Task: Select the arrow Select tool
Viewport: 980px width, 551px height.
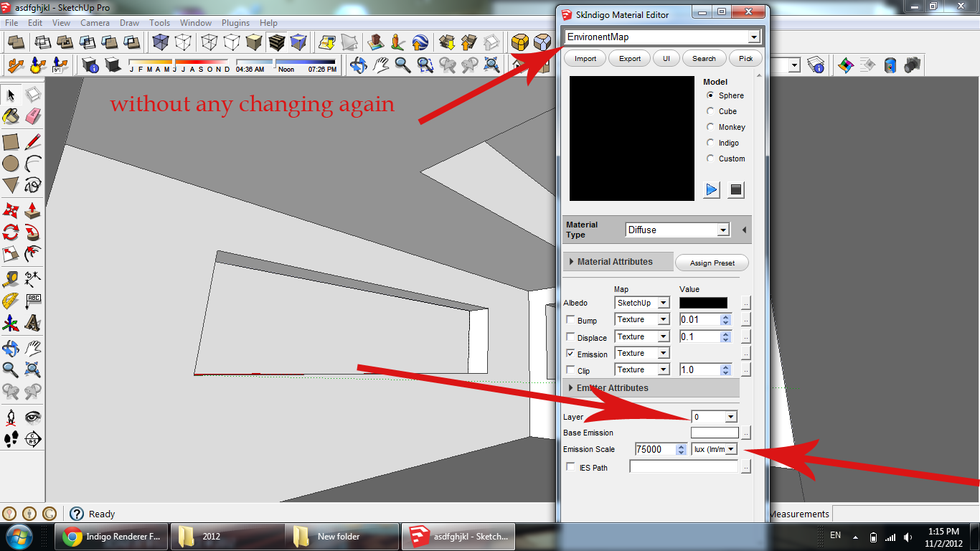Action: [11, 95]
